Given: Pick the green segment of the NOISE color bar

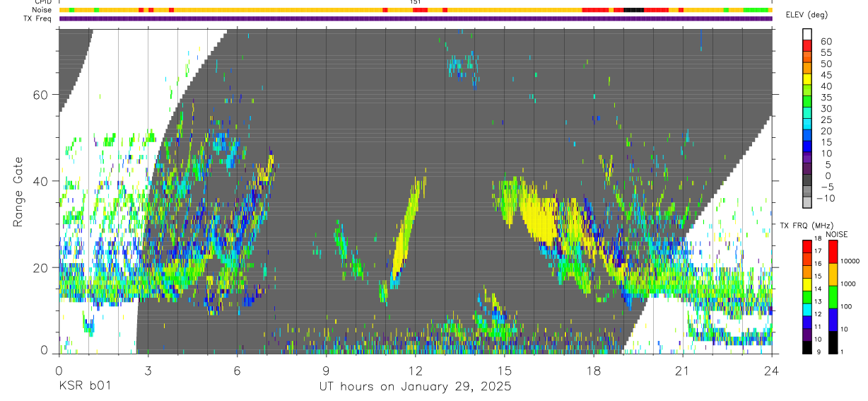Looking at the screenshot, I should pos(833,296).
